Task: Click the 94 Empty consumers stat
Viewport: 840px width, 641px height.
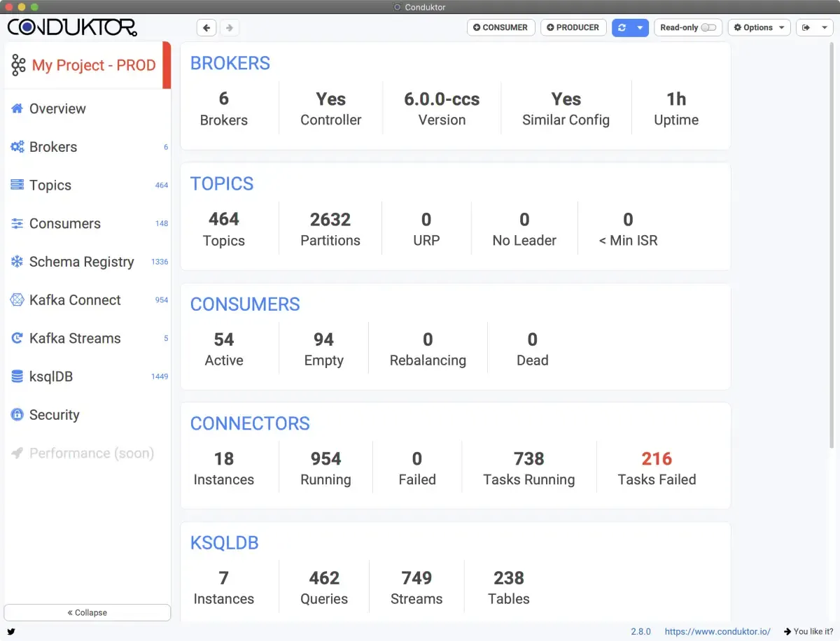Action: [x=323, y=349]
